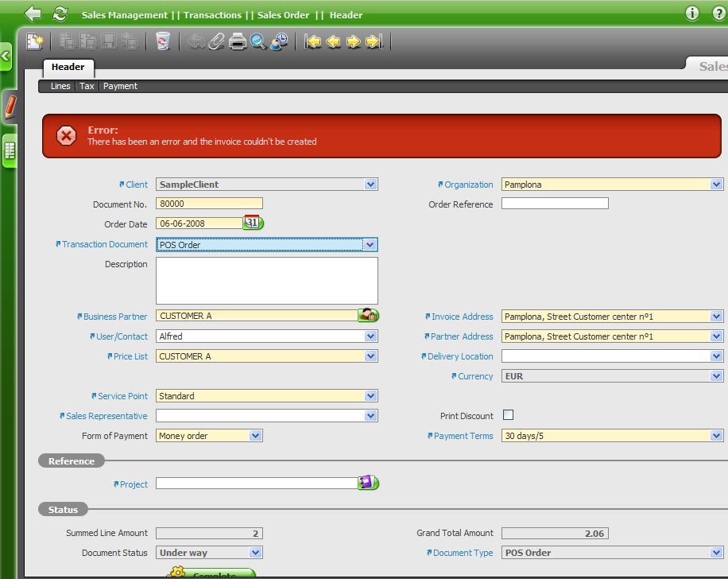Click into the Description text area

click(266, 280)
